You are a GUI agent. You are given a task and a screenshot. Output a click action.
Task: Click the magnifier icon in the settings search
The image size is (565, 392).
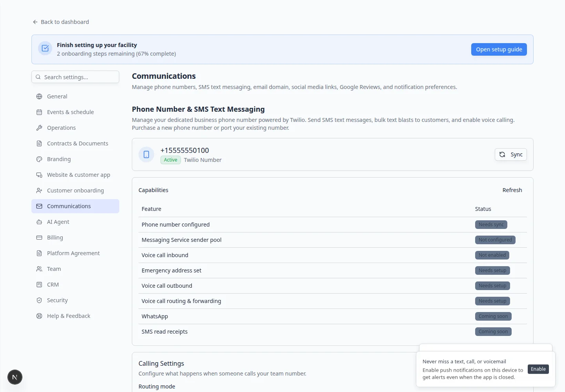pos(38,77)
